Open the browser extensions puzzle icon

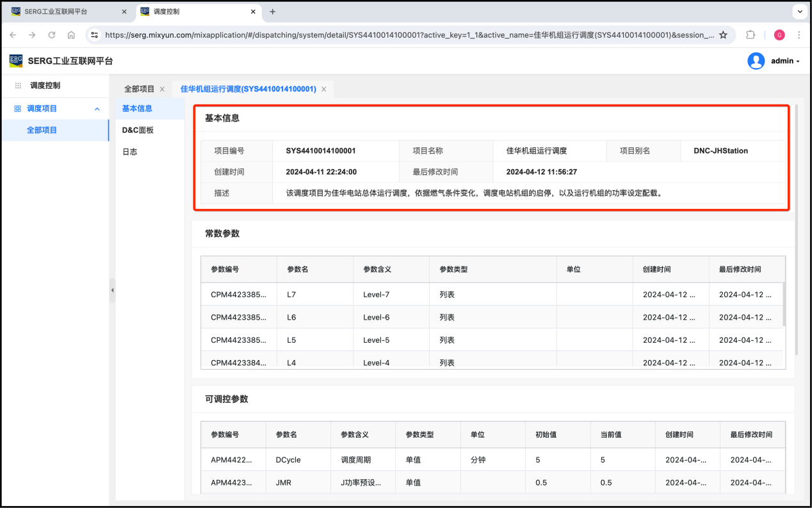tap(751, 35)
